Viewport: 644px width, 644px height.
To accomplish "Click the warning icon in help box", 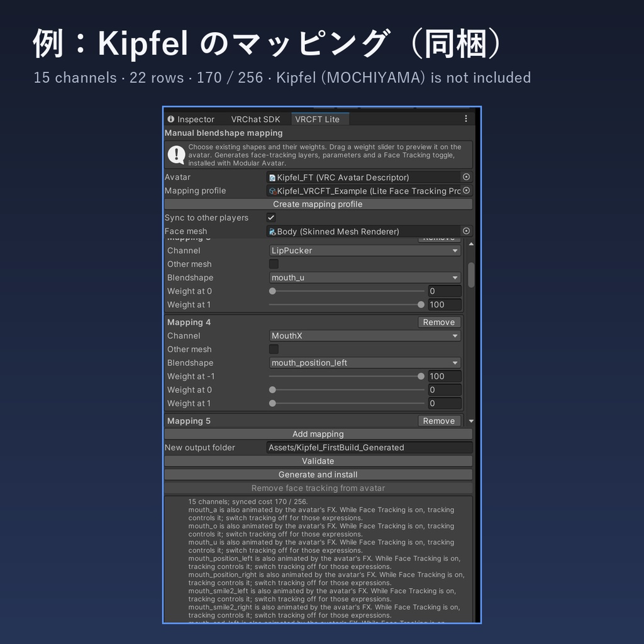I will 176,155.
